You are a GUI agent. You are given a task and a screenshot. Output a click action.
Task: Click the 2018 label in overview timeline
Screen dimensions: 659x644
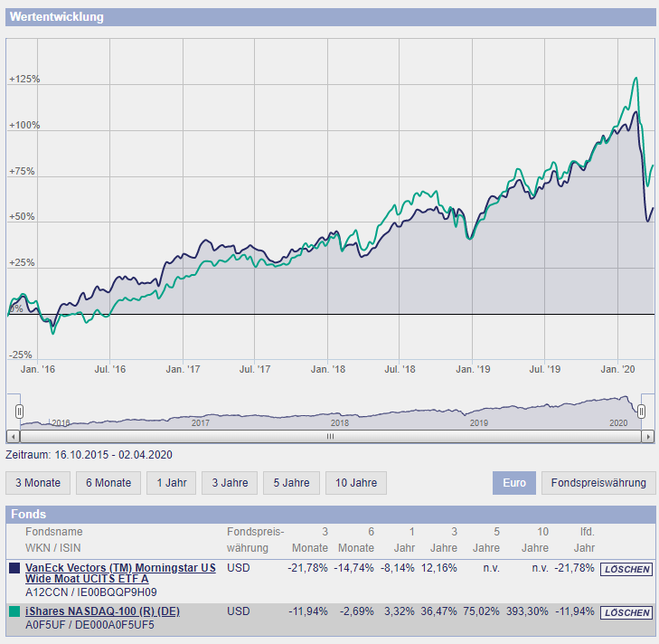(340, 422)
